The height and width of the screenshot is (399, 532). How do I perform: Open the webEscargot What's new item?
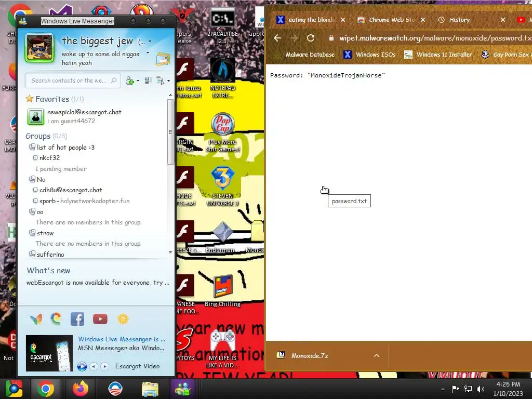coord(98,283)
